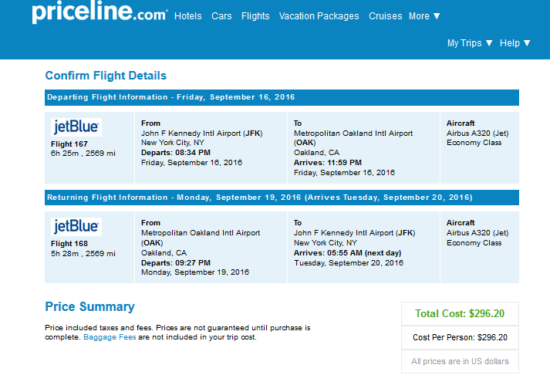Open the Flights navigation link
The image size is (550, 392).
point(255,16)
